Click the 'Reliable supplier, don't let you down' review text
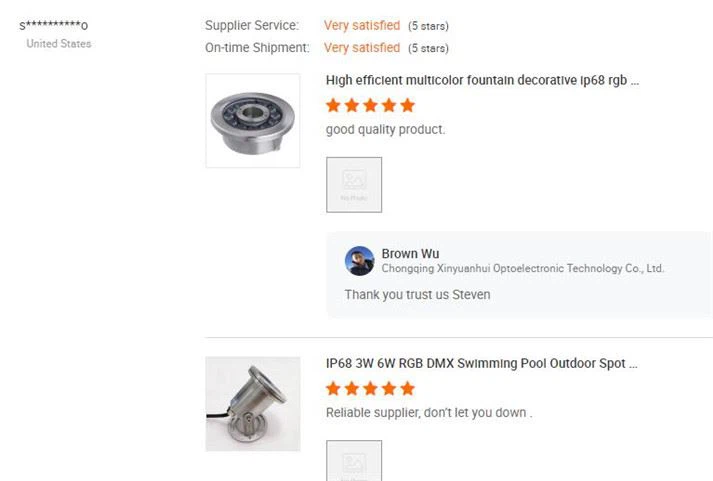This screenshot has height=481, width=713. pos(429,413)
